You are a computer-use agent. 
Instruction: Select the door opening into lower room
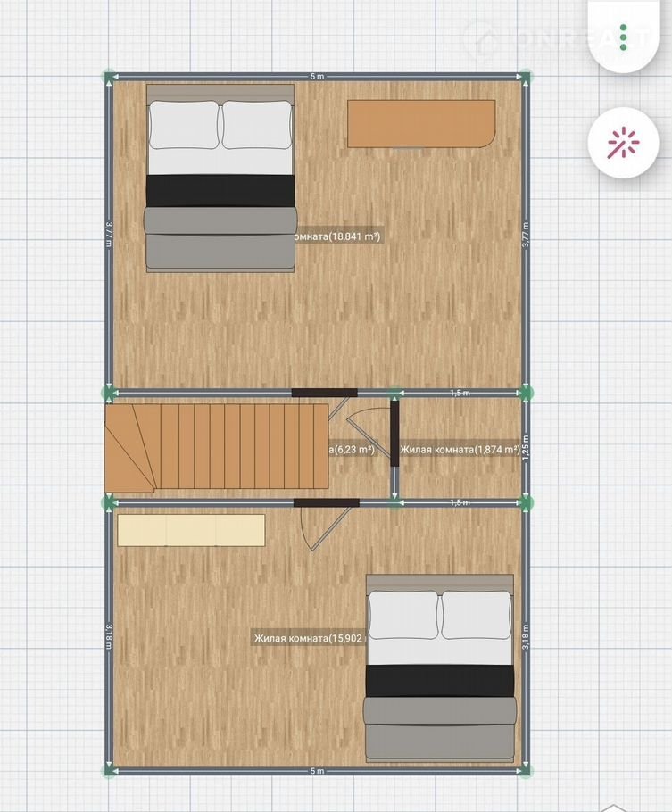click(319, 528)
